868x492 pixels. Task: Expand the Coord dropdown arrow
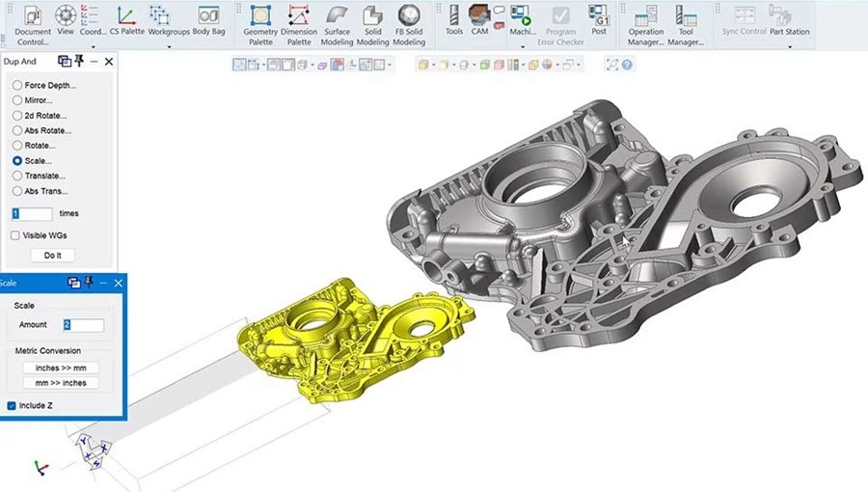[93, 47]
